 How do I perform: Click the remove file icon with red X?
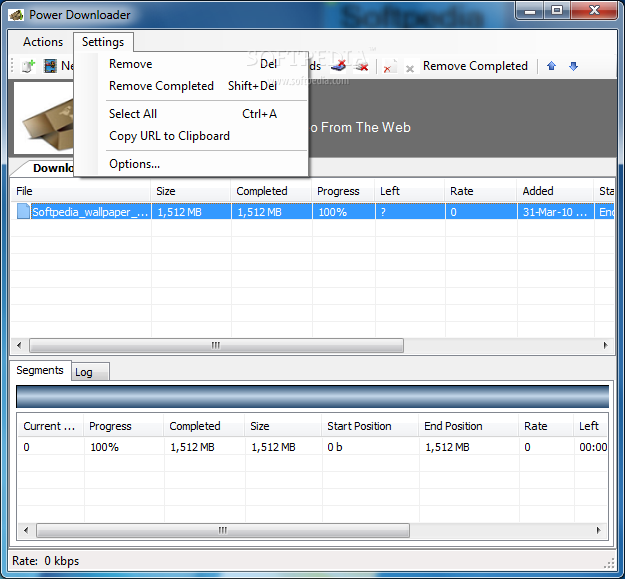coord(388,67)
